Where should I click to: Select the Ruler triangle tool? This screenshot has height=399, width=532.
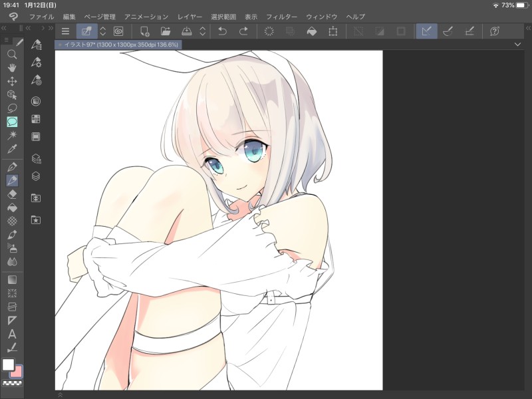(12, 321)
